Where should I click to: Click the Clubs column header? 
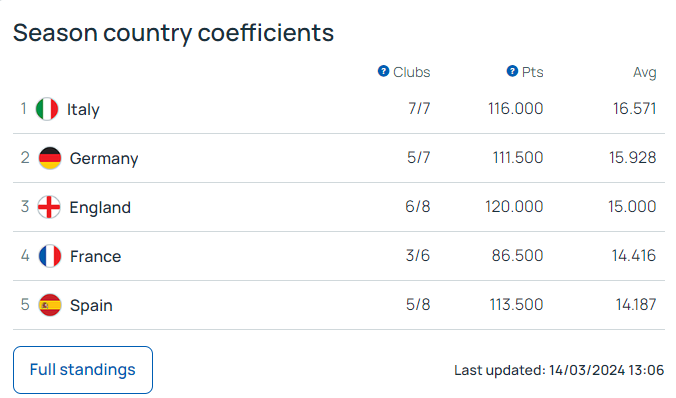tap(411, 72)
